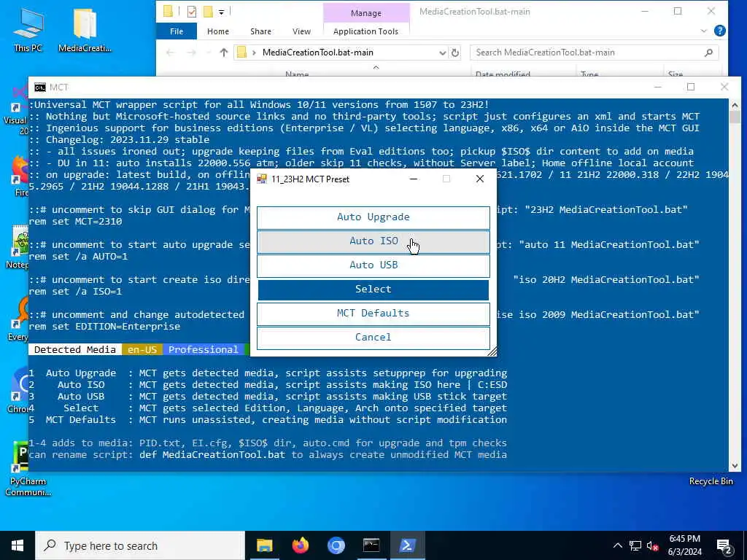747x560 pixels.
Task: Cancel the MCT Preset dialog
Action: point(373,337)
